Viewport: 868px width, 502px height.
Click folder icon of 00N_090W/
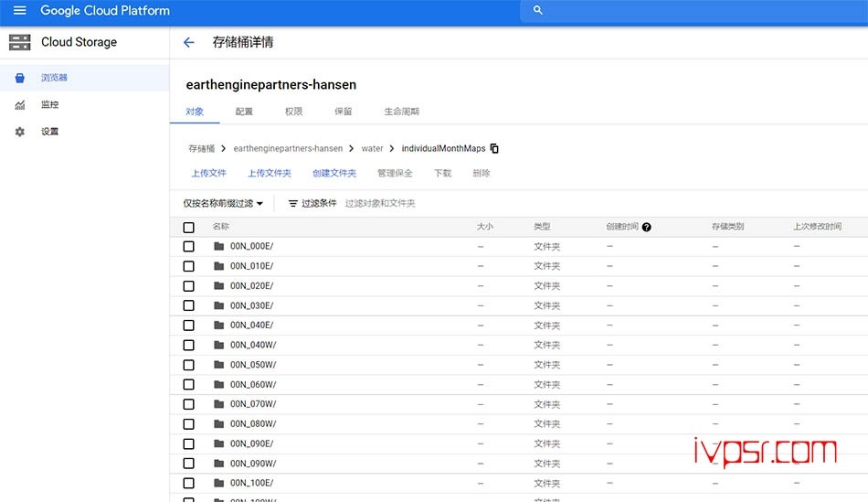(218, 464)
